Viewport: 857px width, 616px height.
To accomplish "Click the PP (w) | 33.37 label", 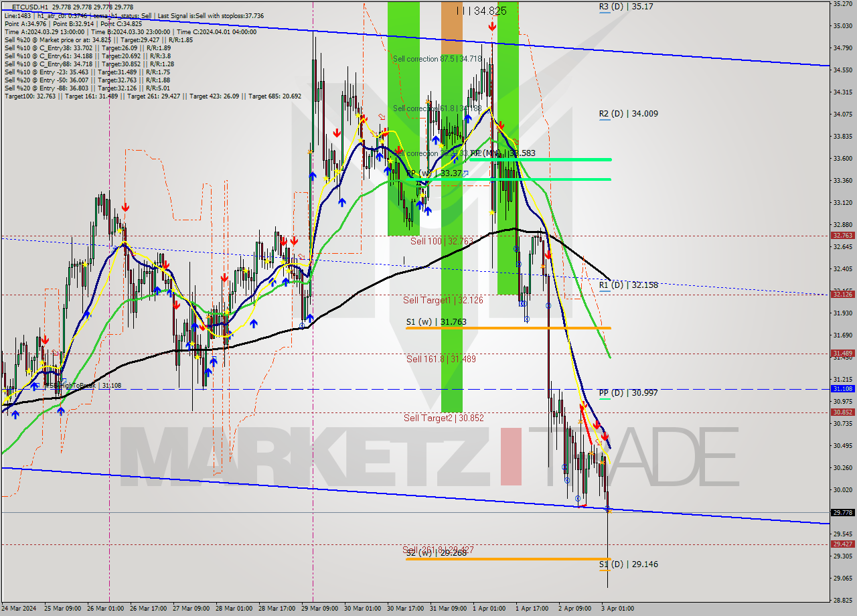I will point(434,173).
